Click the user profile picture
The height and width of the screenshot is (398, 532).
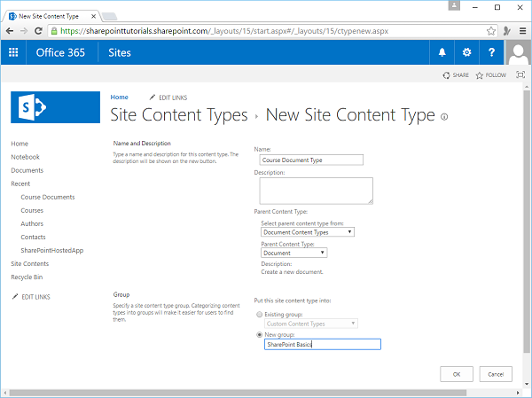519,53
